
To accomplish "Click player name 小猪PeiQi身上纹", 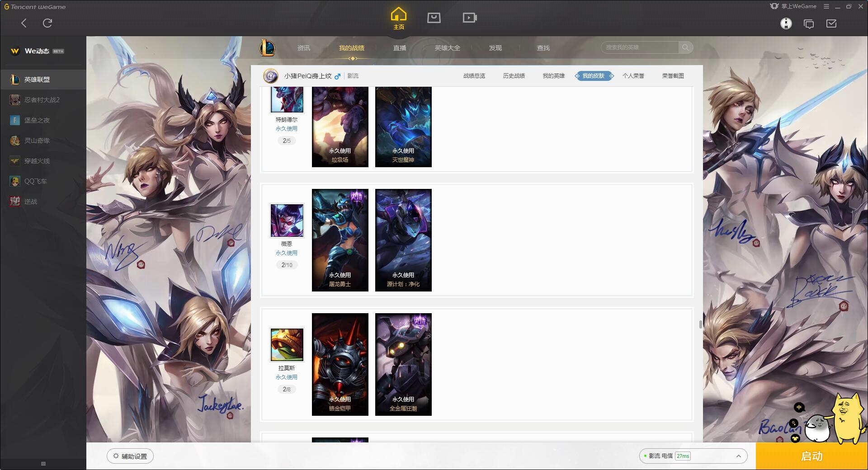I will click(x=308, y=76).
